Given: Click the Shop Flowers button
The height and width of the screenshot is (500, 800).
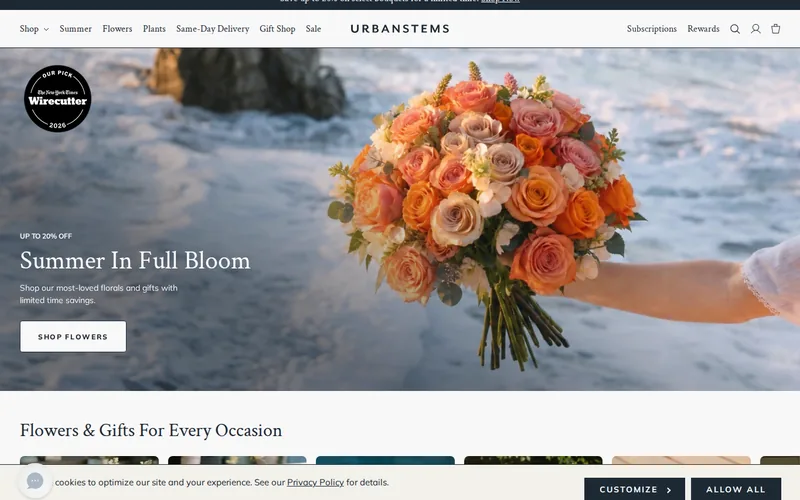Looking at the screenshot, I should 73,337.
